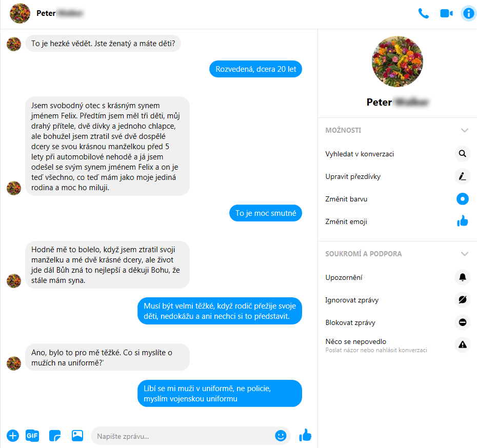
Task: Focus the Napište zprávu message field
Action: tap(182, 436)
